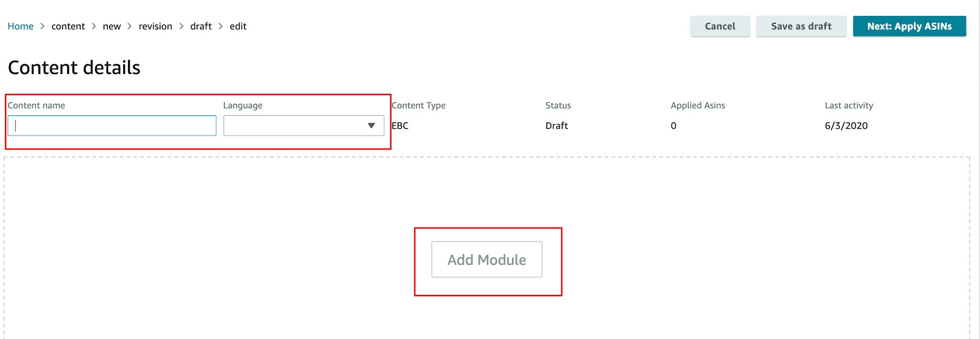The image size is (980, 339).
Task: Click the Content Type label
Action: click(418, 105)
